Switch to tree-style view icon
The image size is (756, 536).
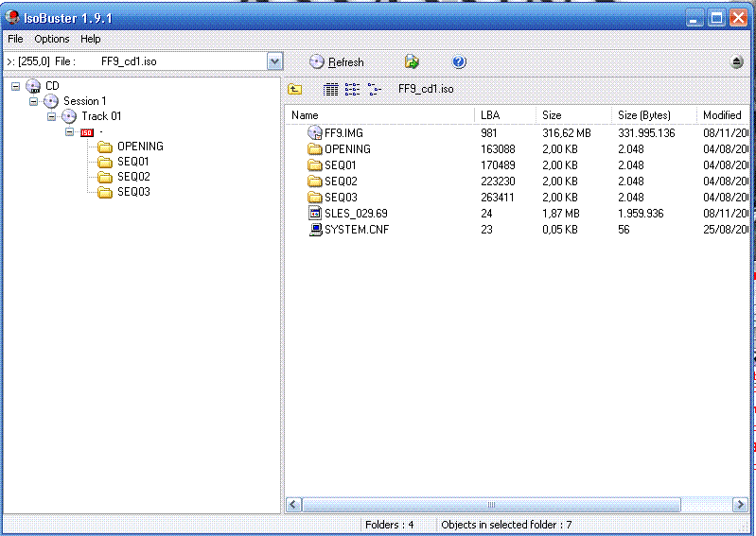point(374,89)
